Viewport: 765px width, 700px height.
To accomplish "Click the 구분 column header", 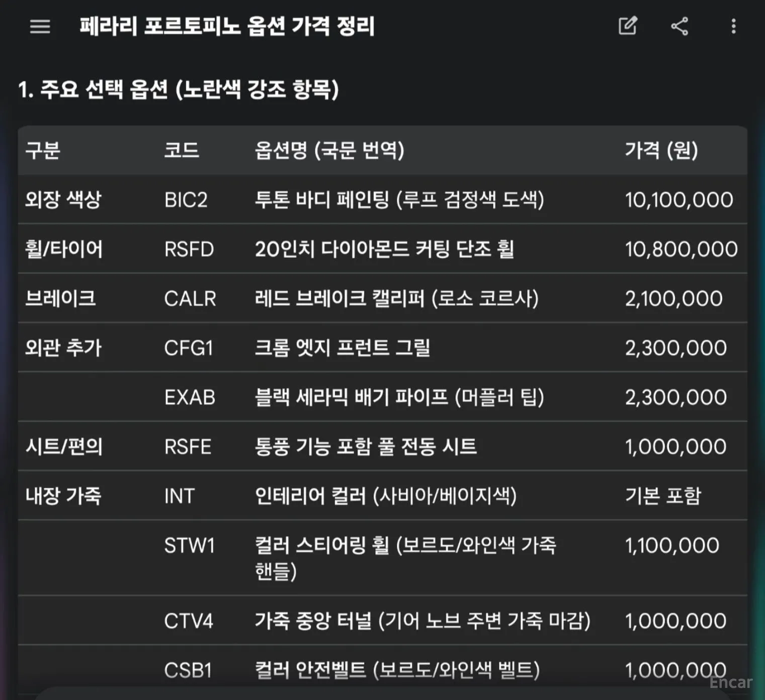I will tap(43, 150).
